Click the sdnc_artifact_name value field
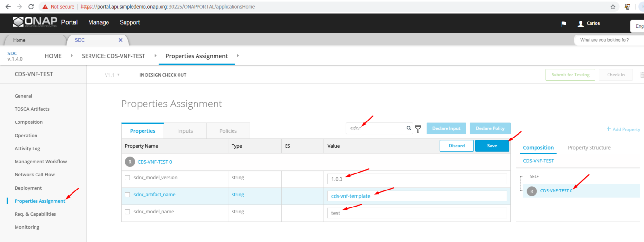Screen dimensions: 644x242 [417, 196]
